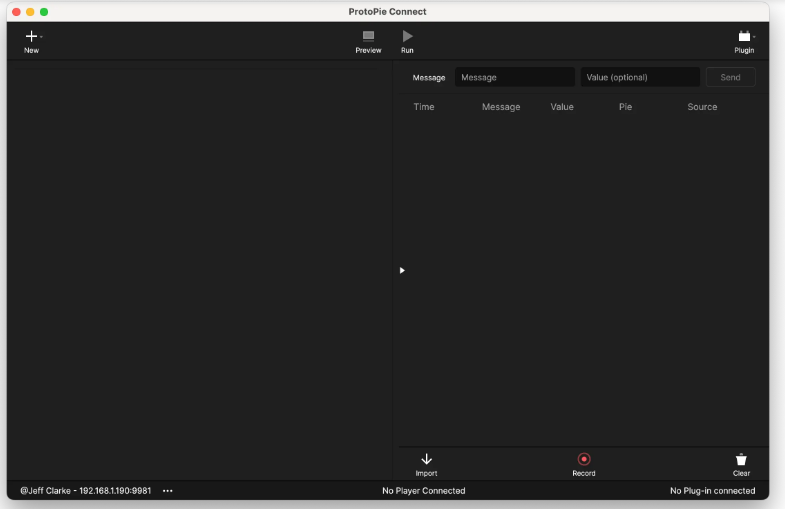785x509 pixels.
Task: Close the ProtoPie Connect window
Action: point(16,12)
